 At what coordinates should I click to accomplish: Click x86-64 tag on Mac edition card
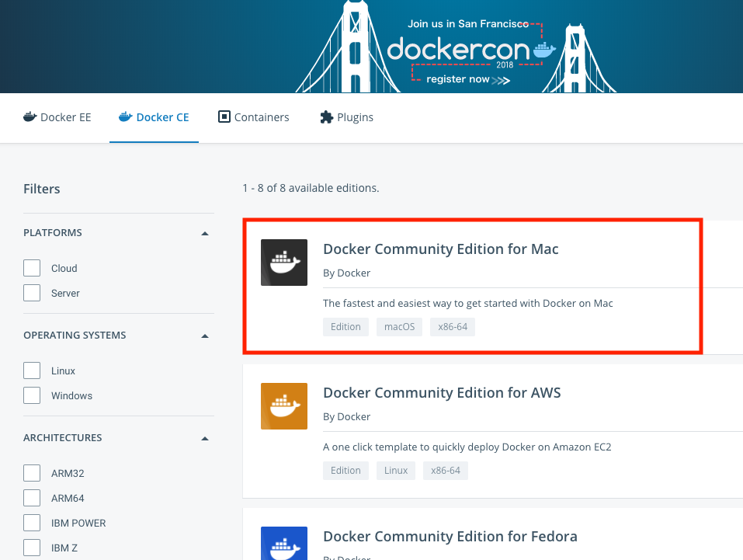453,327
